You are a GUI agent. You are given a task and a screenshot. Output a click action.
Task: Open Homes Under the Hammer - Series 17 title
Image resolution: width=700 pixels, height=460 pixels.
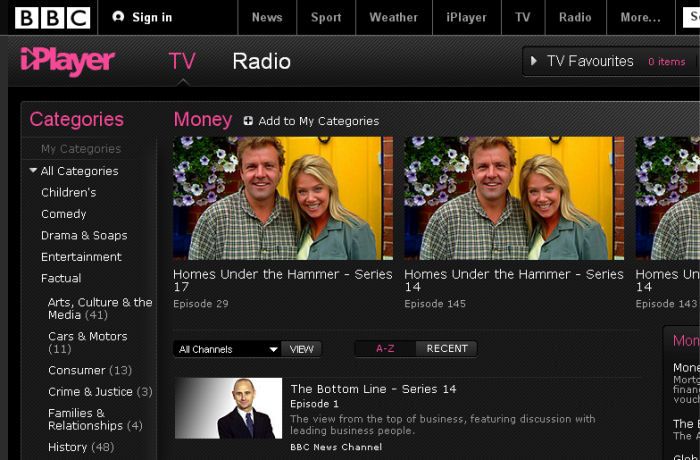pyautogui.click(x=283, y=280)
